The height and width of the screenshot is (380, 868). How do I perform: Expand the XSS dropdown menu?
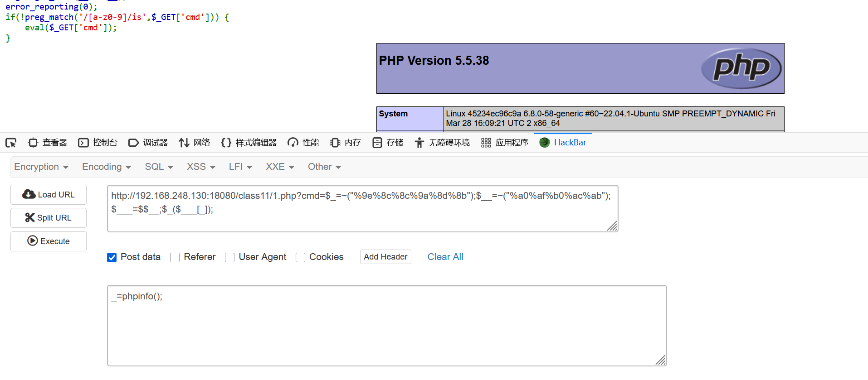coord(201,167)
